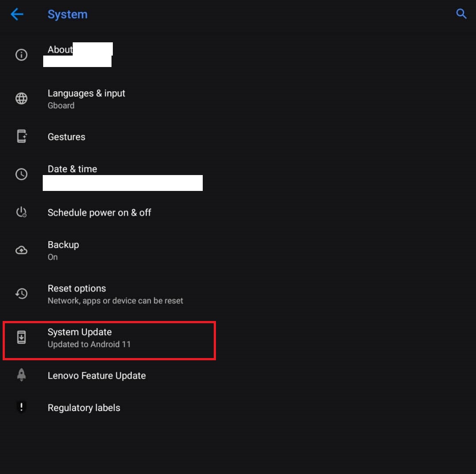Tap the About info circle icon

(x=21, y=55)
